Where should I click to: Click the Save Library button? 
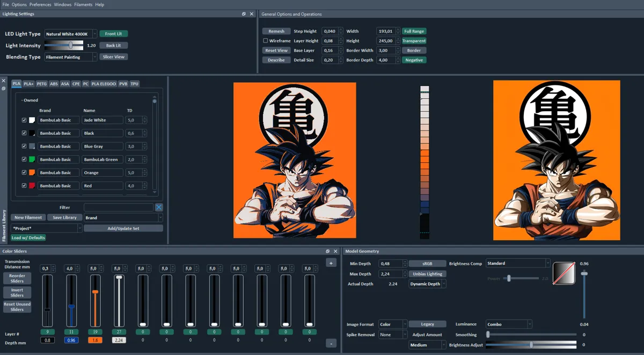pyautogui.click(x=65, y=218)
